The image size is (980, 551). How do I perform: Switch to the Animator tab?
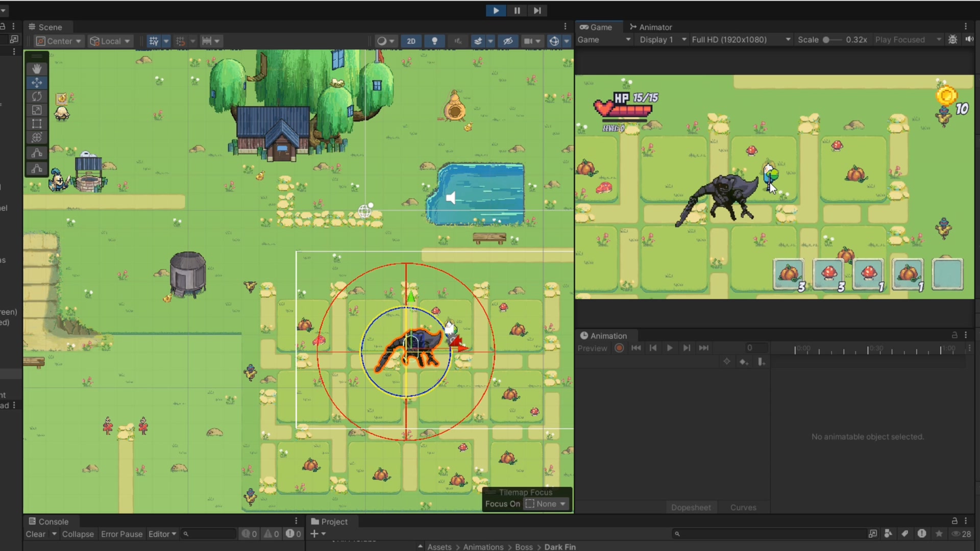click(651, 27)
